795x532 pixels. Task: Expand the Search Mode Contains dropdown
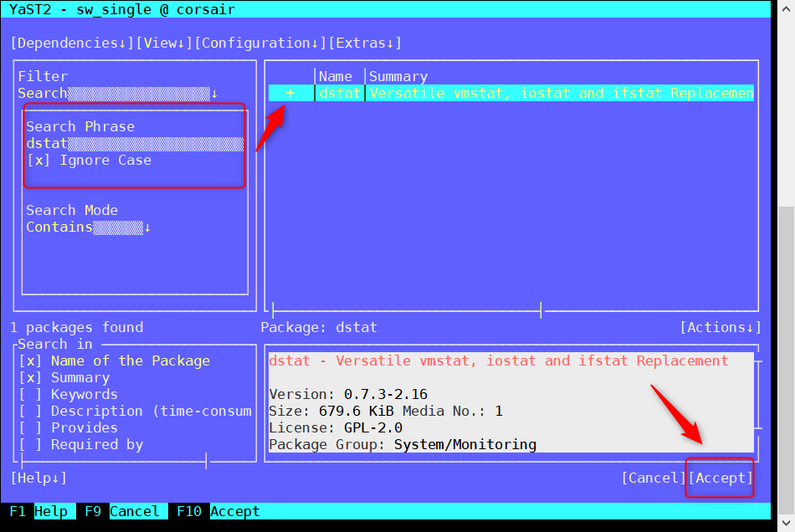point(88,227)
